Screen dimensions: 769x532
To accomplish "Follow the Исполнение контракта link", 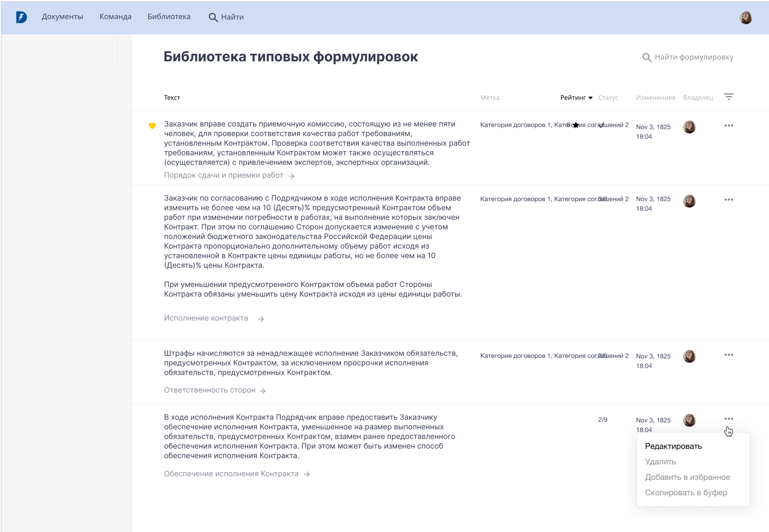I will 205,318.
